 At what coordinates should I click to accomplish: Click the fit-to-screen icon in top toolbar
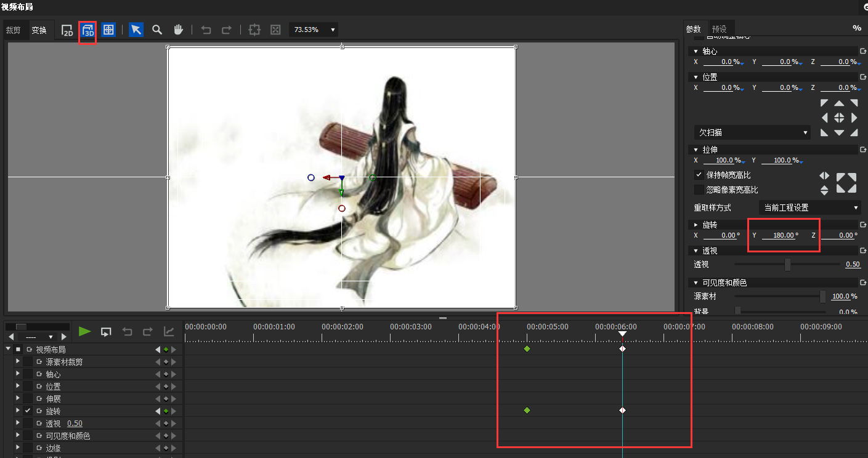click(275, 30)
